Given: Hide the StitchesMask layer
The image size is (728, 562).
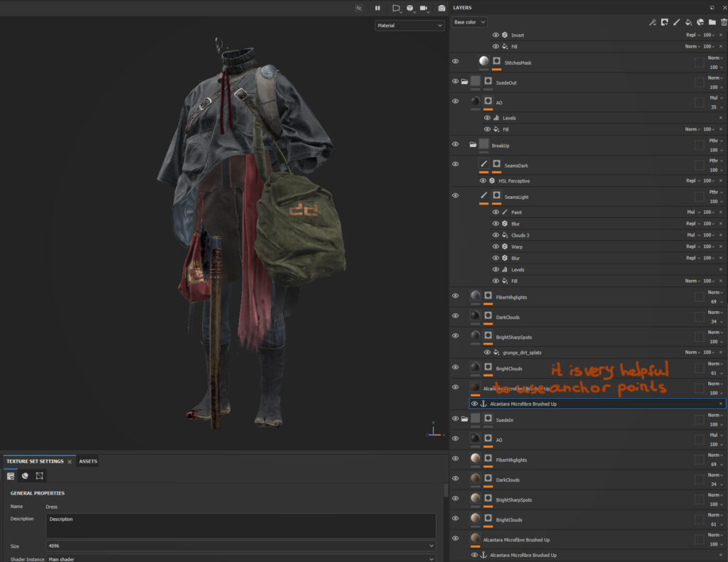Looking at the screenshot, I should (456, 62).
